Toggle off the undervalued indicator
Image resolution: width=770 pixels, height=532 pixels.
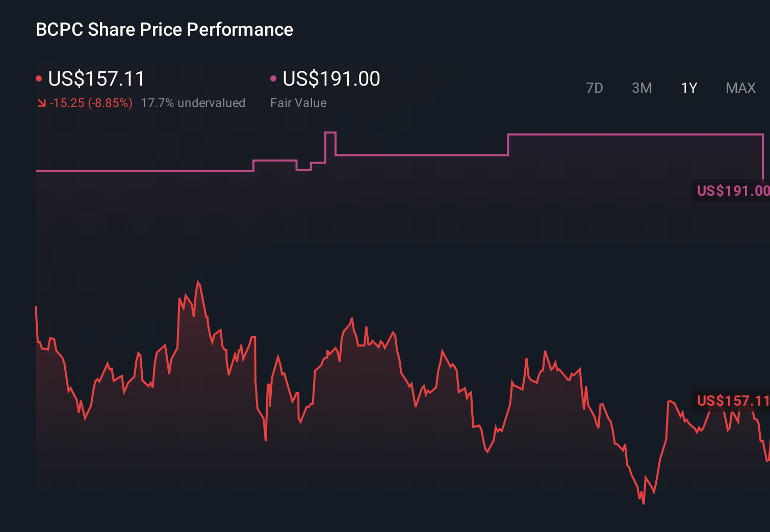[x=193, y=103]
